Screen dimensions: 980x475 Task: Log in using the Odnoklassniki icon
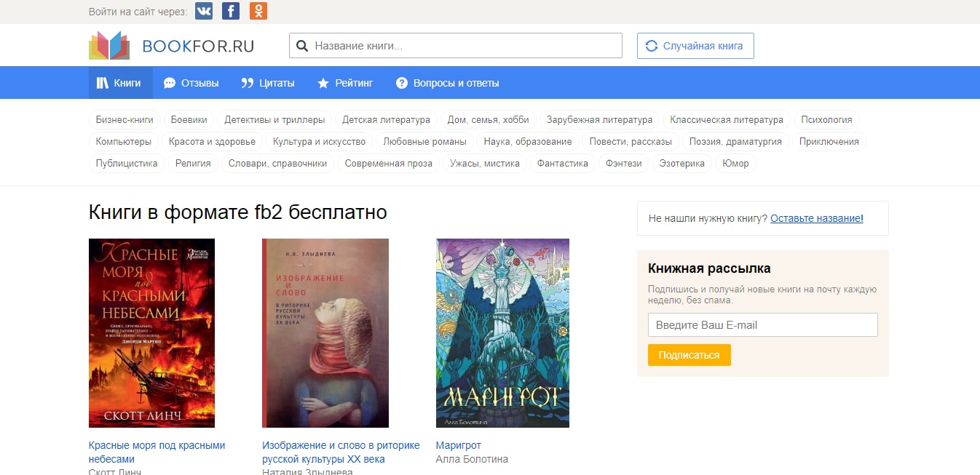[258, 11]
